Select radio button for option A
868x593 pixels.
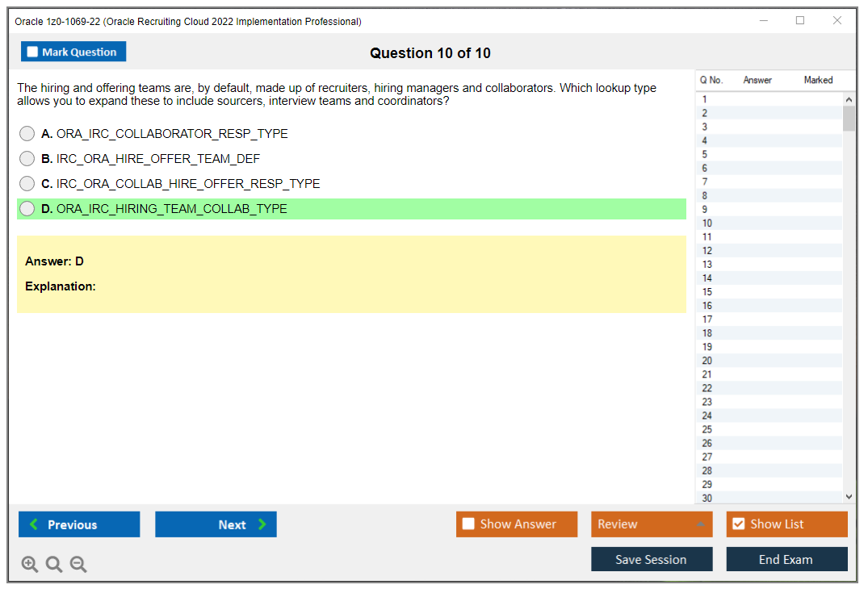point(27,133)
